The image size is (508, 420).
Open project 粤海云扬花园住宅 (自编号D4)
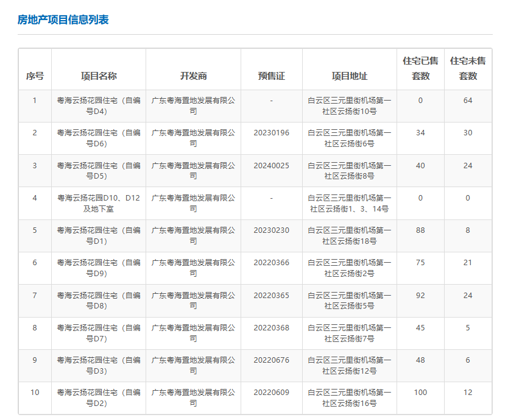(99, 105)
